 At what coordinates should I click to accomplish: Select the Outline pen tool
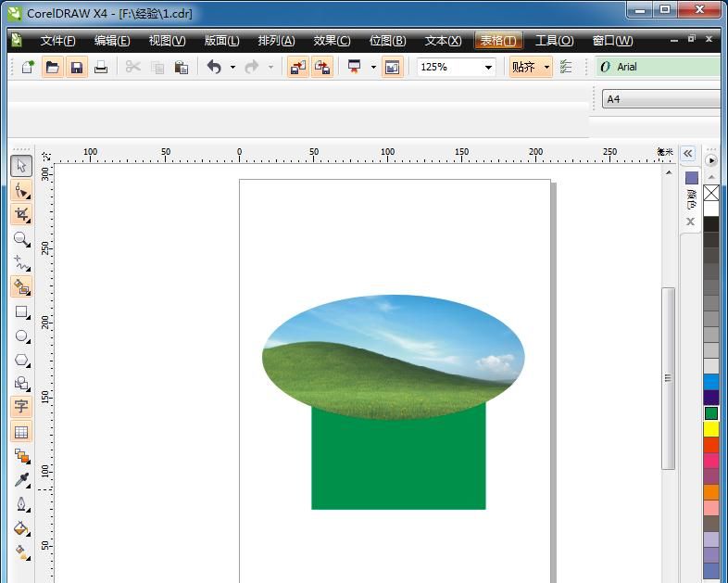click(21, 504)
